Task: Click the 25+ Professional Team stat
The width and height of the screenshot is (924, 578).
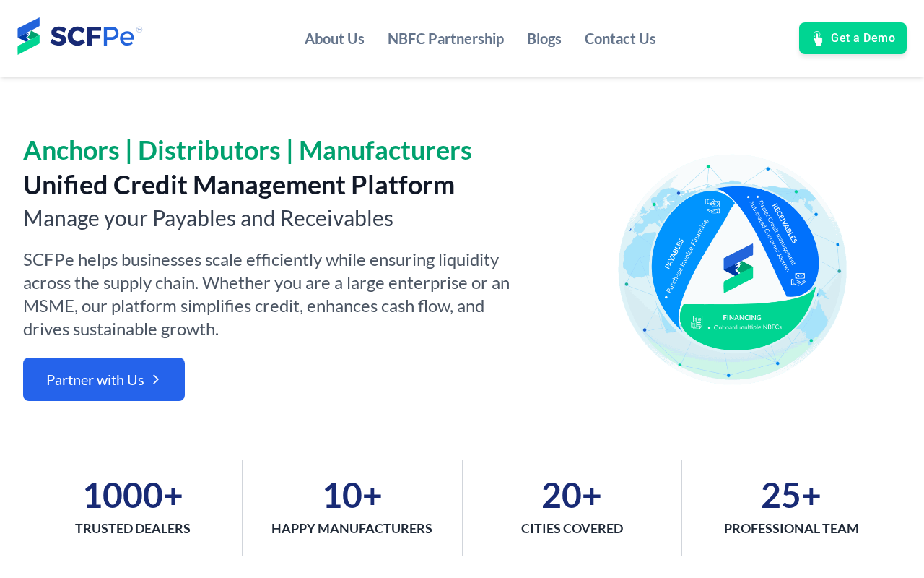Action: [x=791, y=507]
